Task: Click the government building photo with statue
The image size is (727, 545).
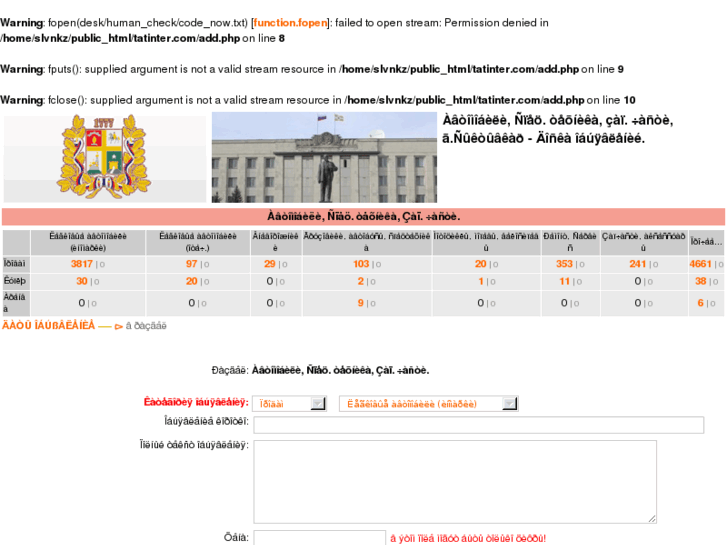Action: tap(324, 157)
